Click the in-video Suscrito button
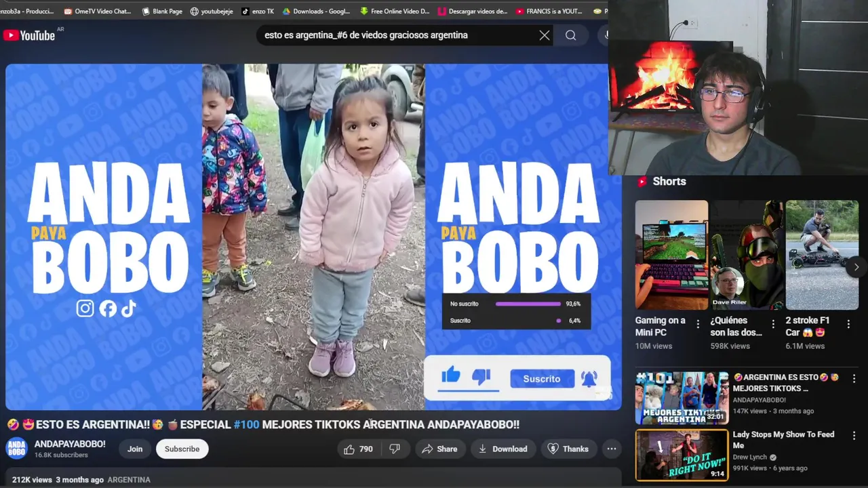The height and width of the screenshot is (488, 868). click(542, 379)
